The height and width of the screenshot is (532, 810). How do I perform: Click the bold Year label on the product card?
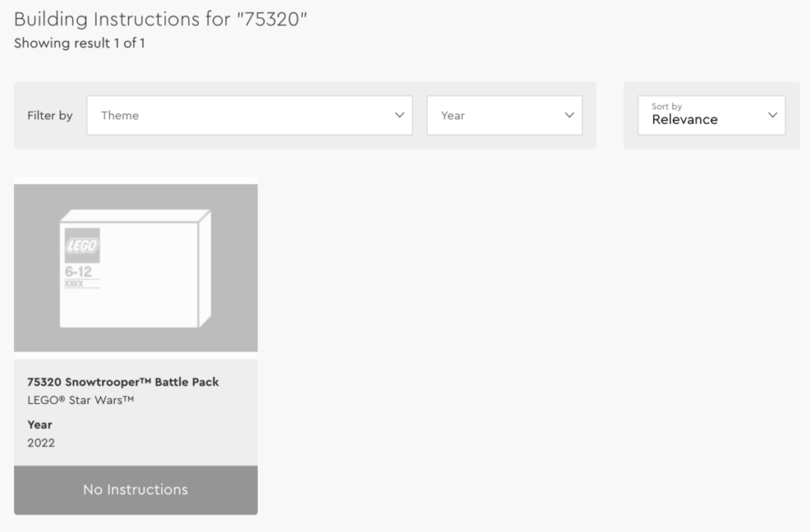click(40, 424)
